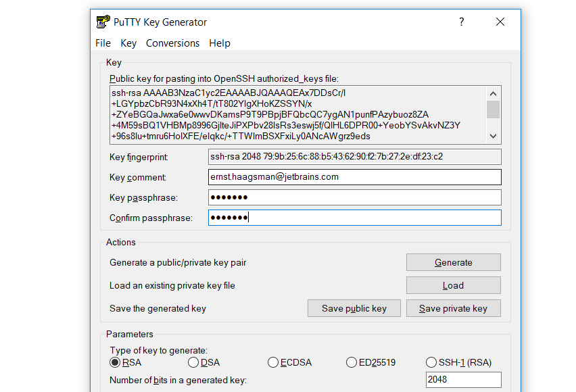This screenshot has height=392, width=576.
Task: Click the 'Save the generated key' label
Action: click(x=158, y=308)
